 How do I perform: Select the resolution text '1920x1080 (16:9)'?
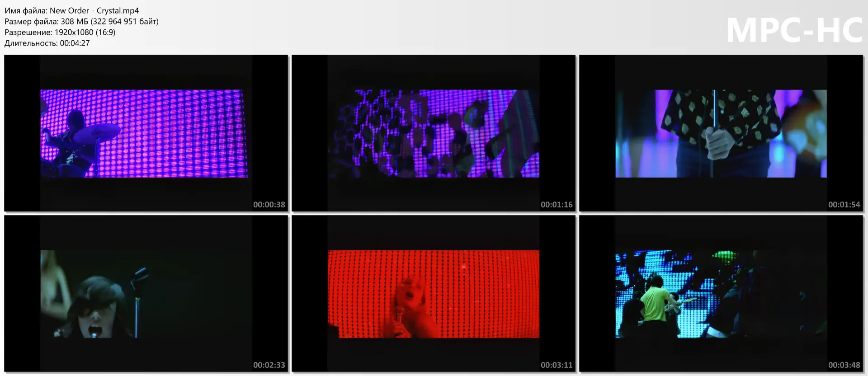[85, 32]
